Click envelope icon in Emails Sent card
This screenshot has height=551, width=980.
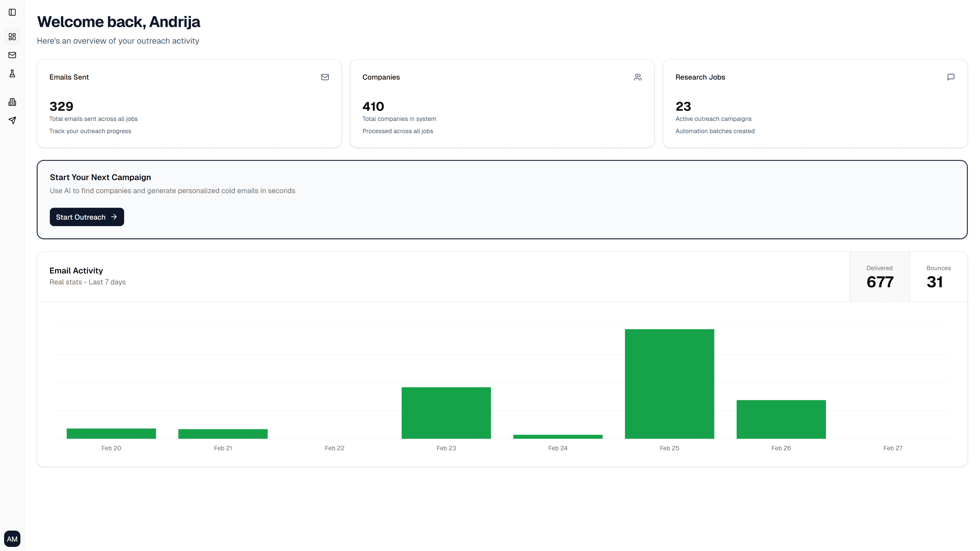coord(325,77)
